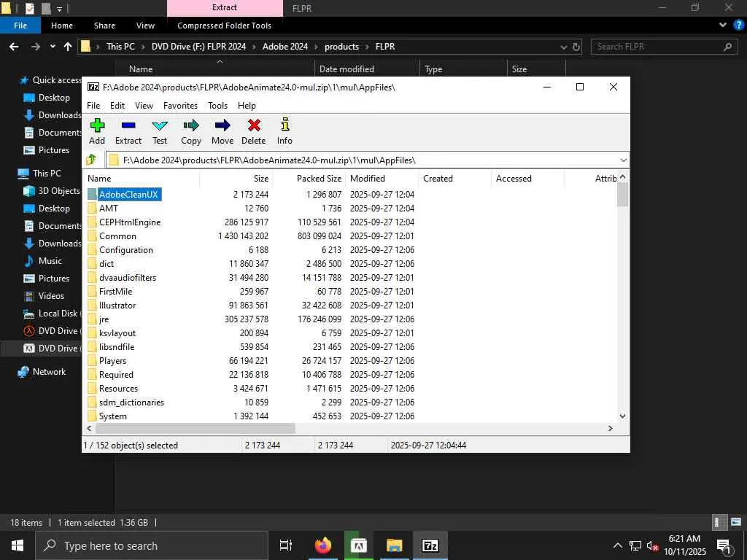Open the 7-Zip Edit menu
The image size is (747, 560).
117,106
